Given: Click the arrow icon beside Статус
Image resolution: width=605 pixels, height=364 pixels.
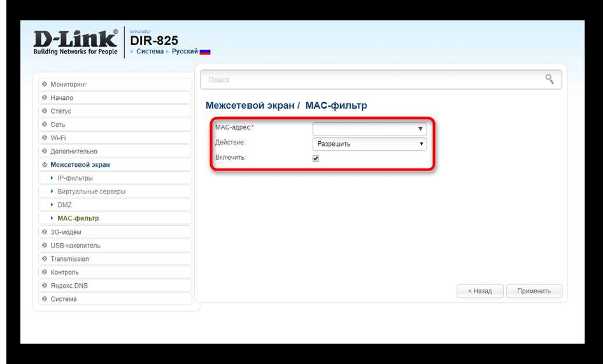Looking at the screenshot, I should [45, 111].
